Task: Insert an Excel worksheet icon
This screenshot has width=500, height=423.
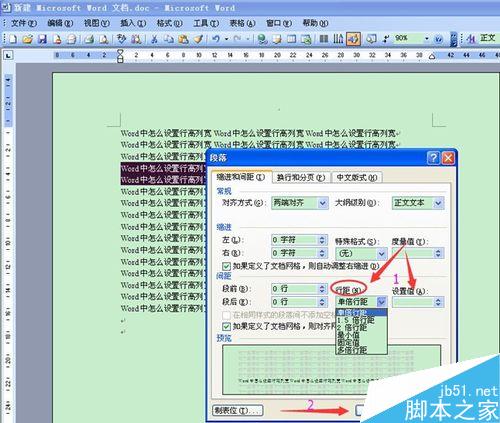Action: tap(306, 39)
